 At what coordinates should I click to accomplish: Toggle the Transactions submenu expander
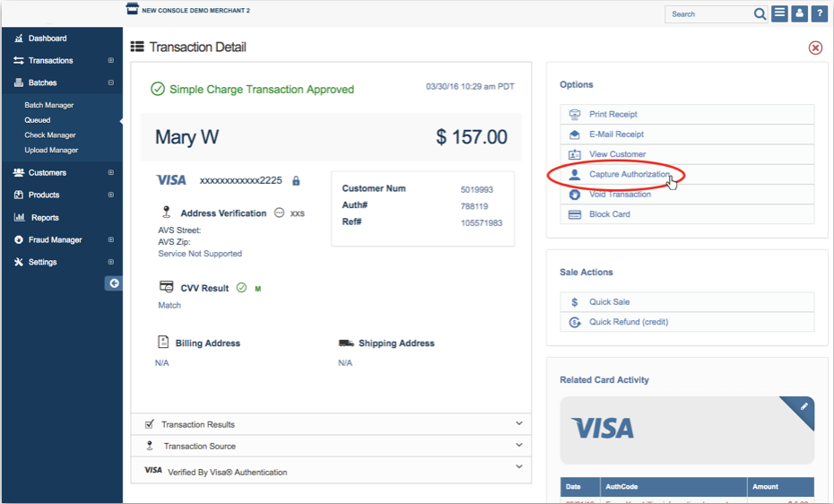(x=111, y=61)
